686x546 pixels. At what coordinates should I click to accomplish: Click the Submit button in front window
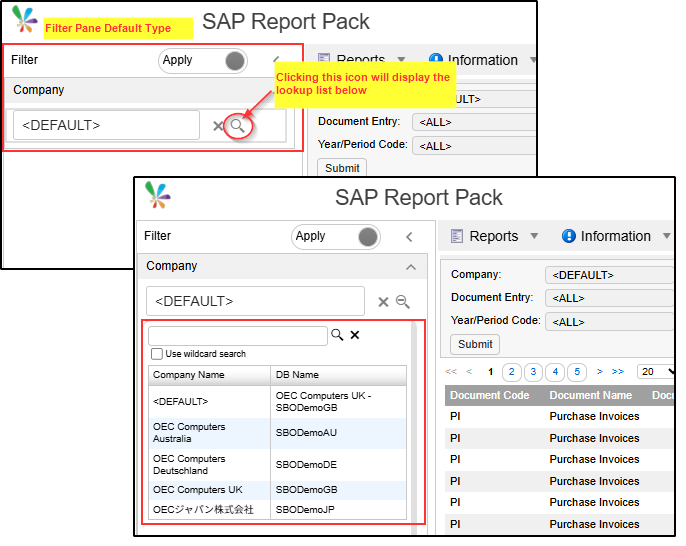pos(475,344)
